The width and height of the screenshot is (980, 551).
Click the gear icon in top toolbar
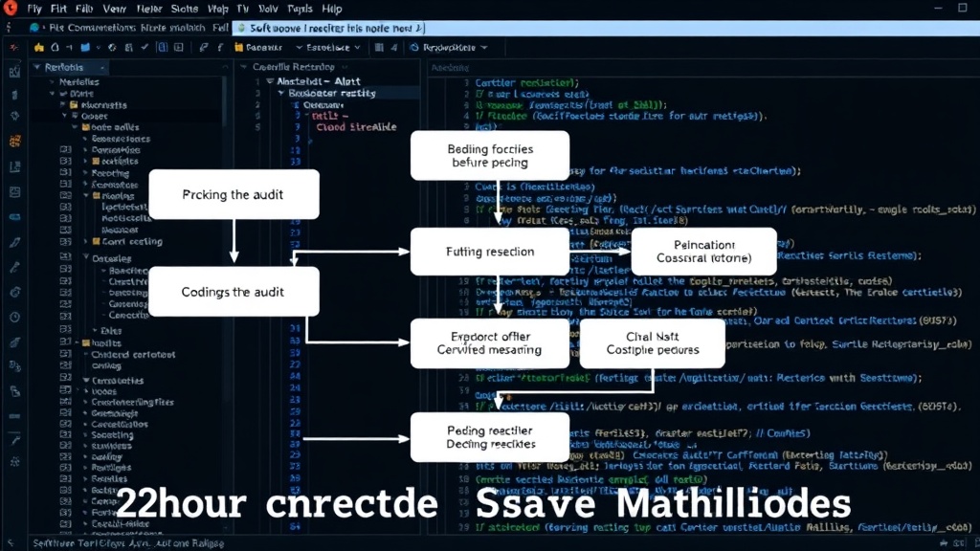pos(112,48)
